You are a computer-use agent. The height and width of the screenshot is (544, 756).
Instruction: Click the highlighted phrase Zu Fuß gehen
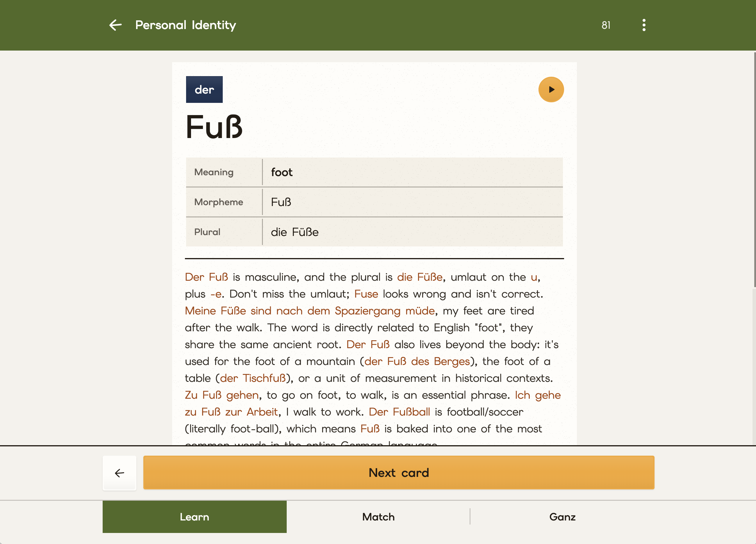click(222, 395)
